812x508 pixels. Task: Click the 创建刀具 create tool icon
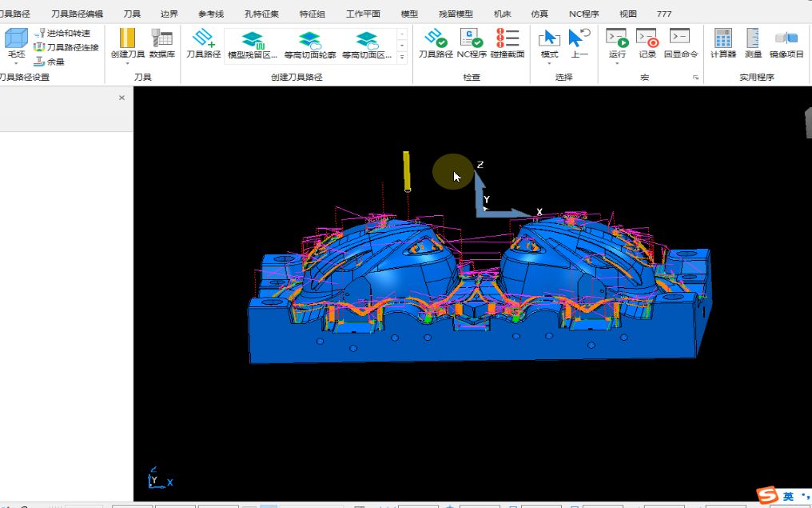(x=127, y=42)
